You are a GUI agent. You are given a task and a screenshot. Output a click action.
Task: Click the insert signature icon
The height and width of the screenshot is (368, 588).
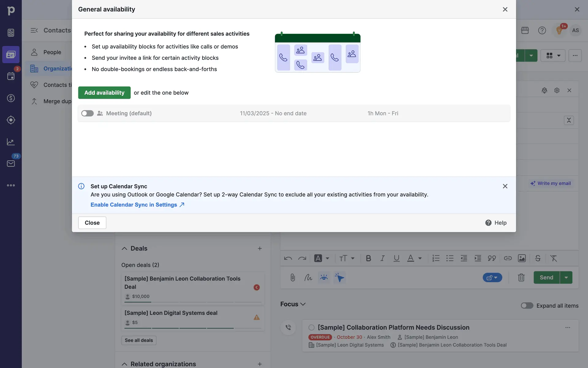tap(308, 278)
